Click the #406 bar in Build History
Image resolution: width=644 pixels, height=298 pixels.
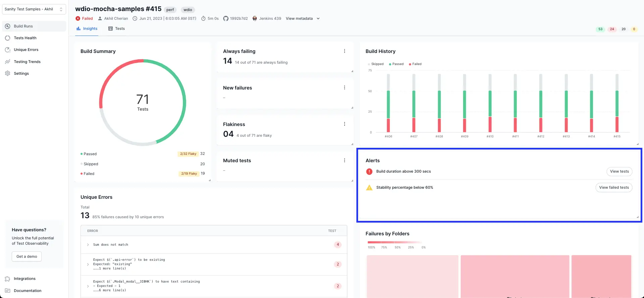coord(388,103)
